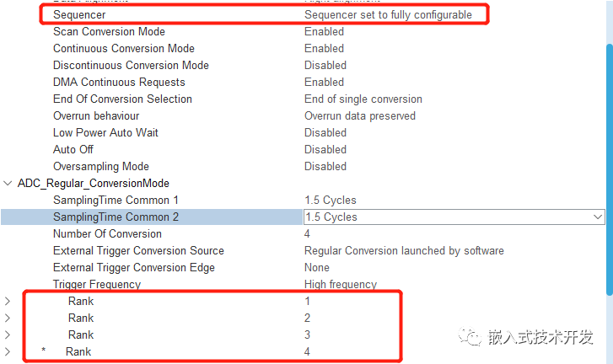Select the DMA Continuous Requests row
This screenshot has width=613, height=364.
[303, 82]
